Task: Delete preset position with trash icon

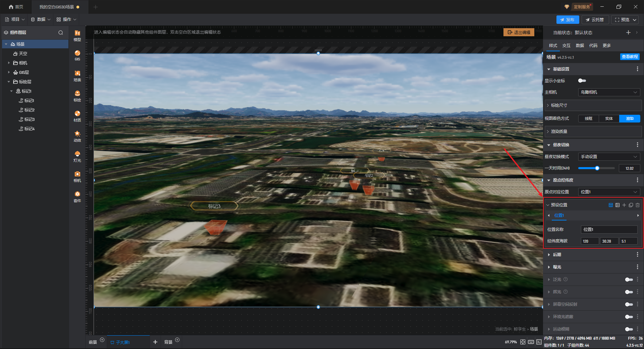Action: [638, 205]
